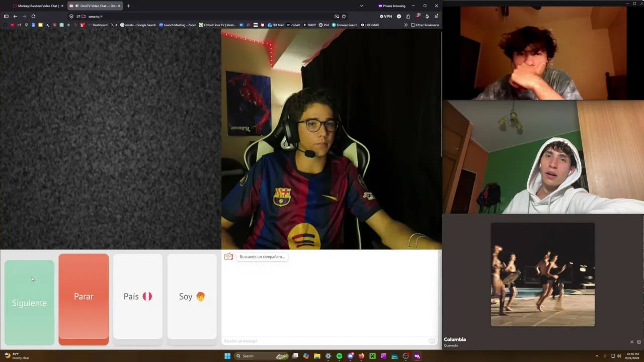Open Task View from the taskbar
The image size is (644, 362).
[x=295, y=356]
